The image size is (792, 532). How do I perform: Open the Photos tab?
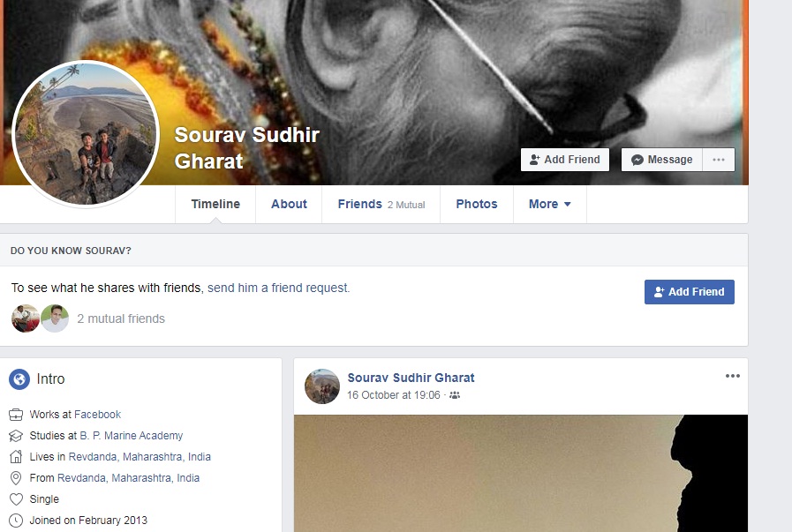(x=476, y=205)
